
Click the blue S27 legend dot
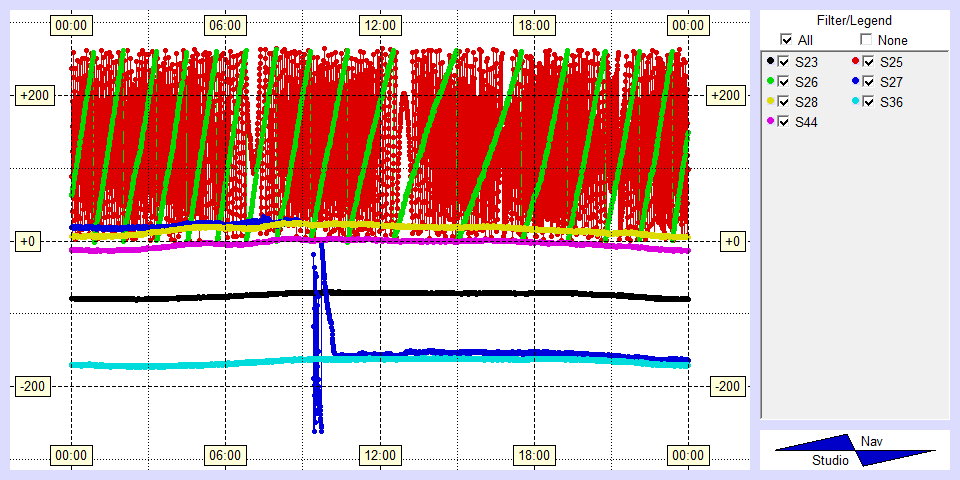[855, 82]
